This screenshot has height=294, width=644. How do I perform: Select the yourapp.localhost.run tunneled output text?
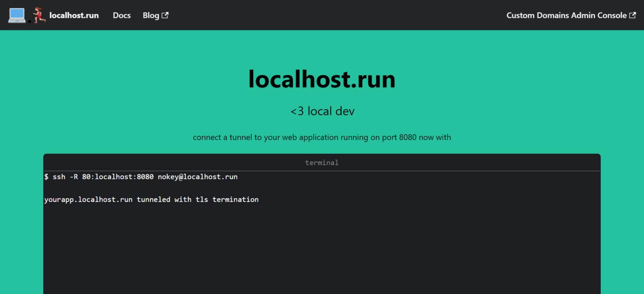click(151, 199)
